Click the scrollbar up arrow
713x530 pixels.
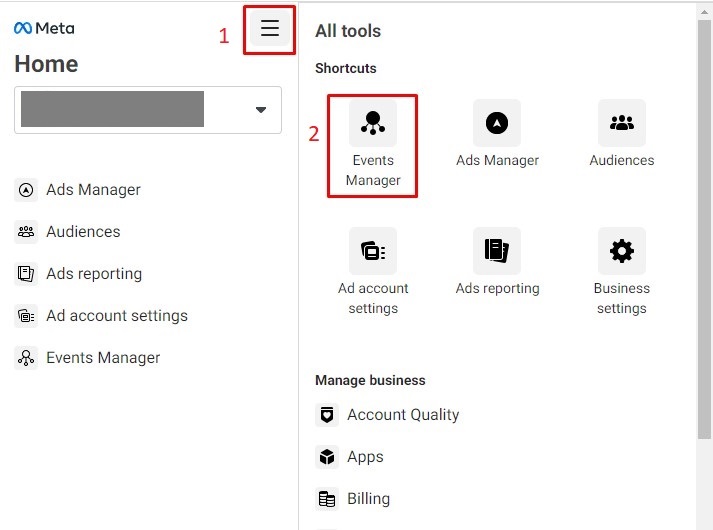704,12
